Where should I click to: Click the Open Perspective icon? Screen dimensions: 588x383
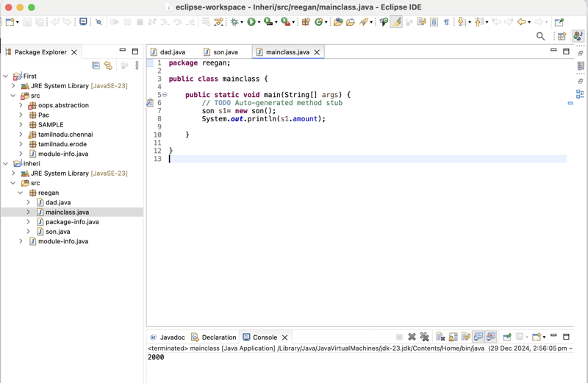click(562, 36)
